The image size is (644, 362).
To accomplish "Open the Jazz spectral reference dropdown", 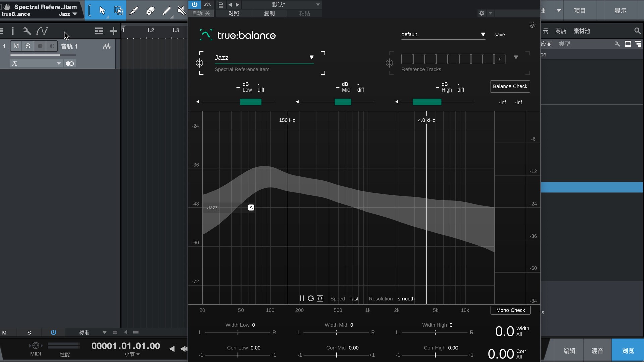I will pyautogui.click(x=264, y=58).
